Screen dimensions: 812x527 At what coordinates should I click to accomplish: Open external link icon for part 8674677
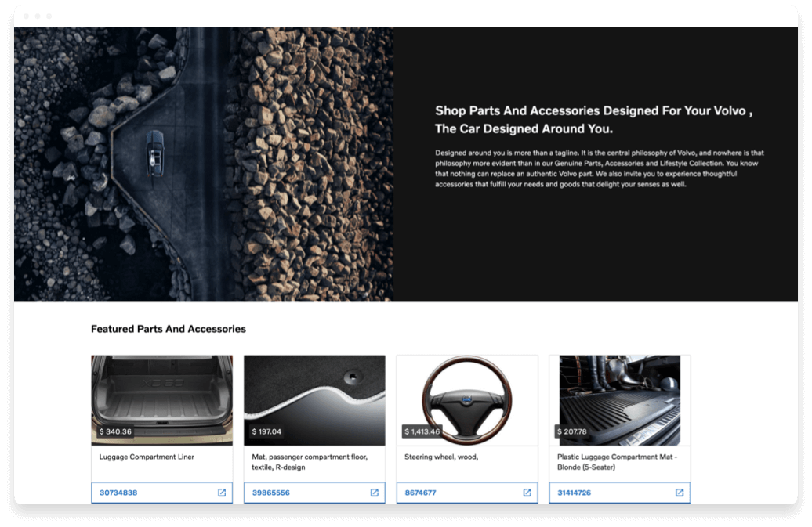click(x=527, y=493)
